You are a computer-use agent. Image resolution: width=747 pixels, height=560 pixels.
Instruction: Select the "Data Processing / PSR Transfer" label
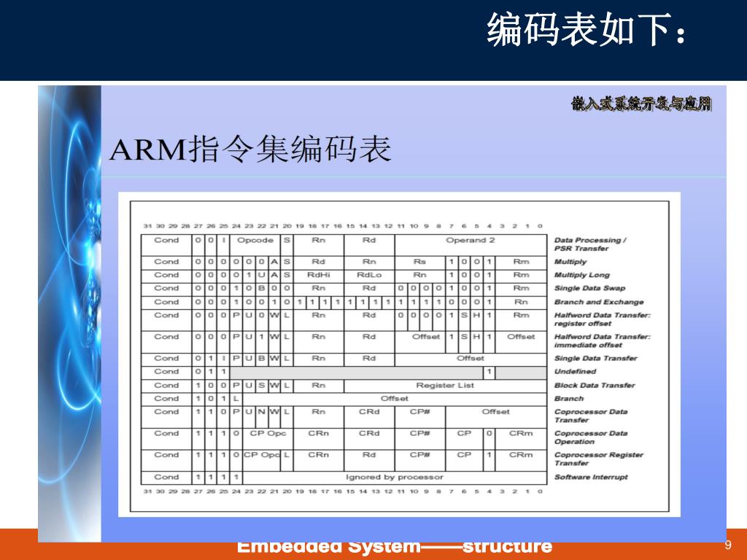point(590,244)
